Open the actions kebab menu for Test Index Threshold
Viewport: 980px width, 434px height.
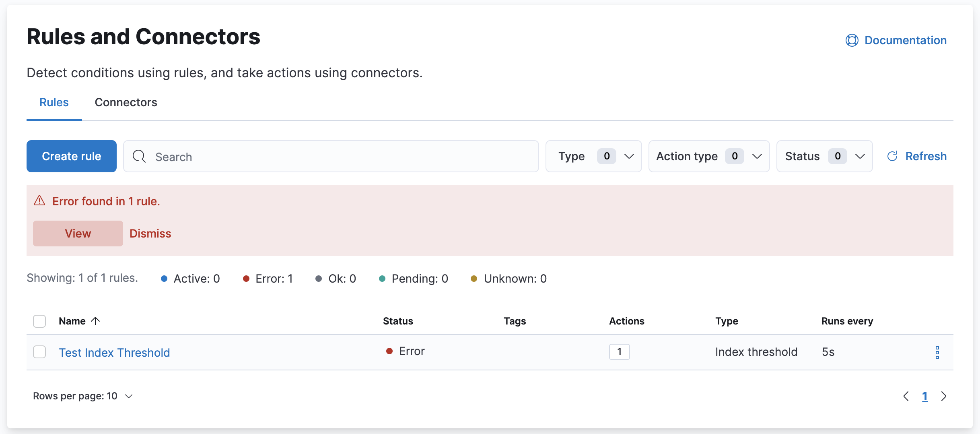937,352
